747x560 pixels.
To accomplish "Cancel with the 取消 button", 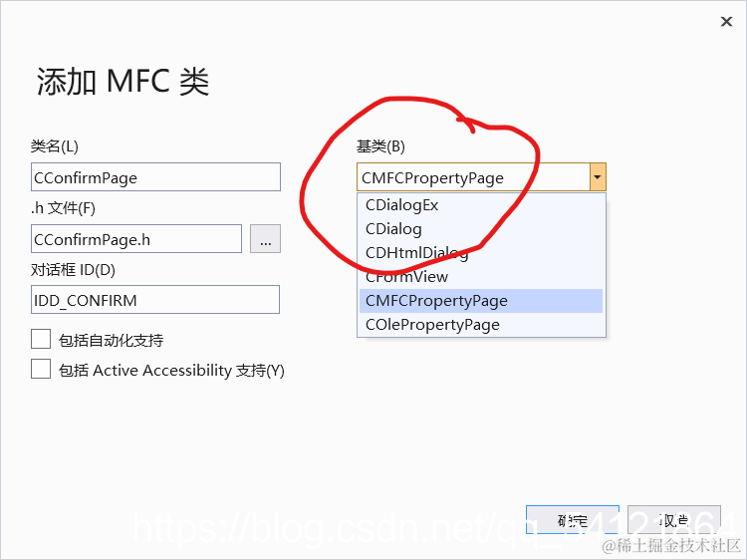I will (x=674, y=520).
